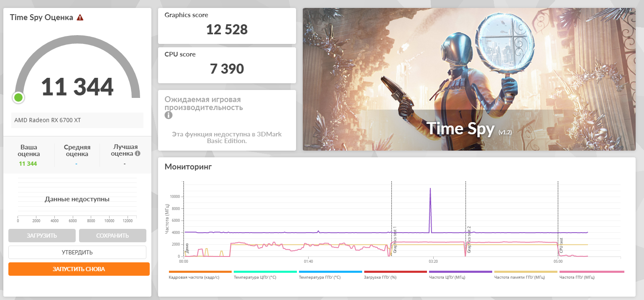This screenshot has height=300, width=644.
Task: Click the 03:20 time label on chart axis
Action: coord(433,262)
